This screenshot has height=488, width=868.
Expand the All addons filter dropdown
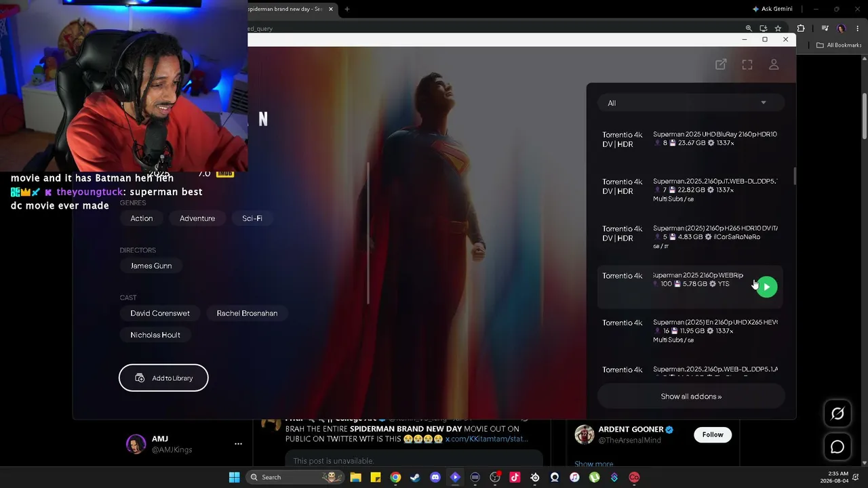pos(691,103)
